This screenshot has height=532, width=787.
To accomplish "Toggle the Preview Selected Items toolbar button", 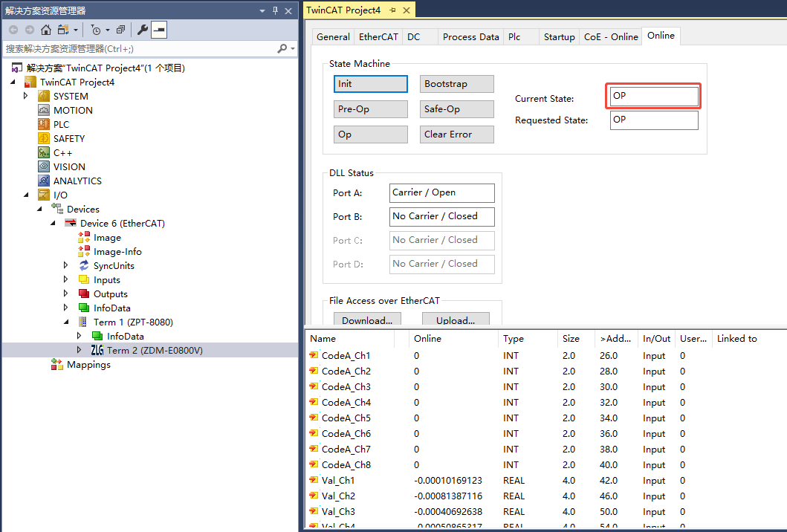I will coord(159,30).
